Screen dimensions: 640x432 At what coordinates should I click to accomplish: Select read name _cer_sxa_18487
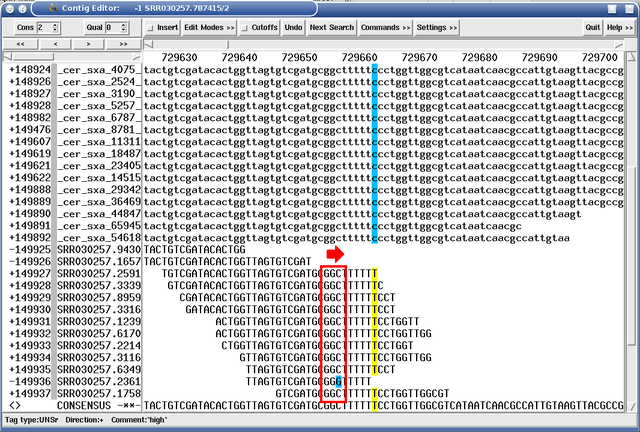(98, 154)
